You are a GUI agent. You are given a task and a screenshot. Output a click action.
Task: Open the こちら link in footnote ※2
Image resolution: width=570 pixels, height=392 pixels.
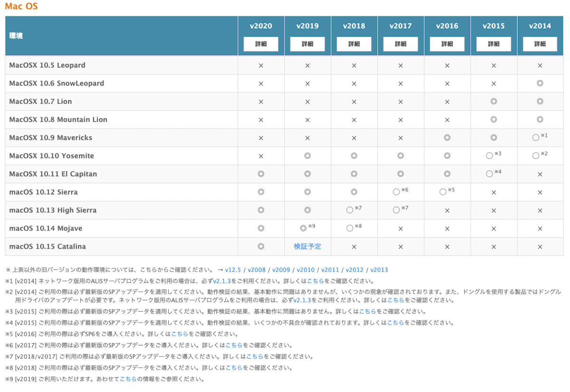[396, 300]
